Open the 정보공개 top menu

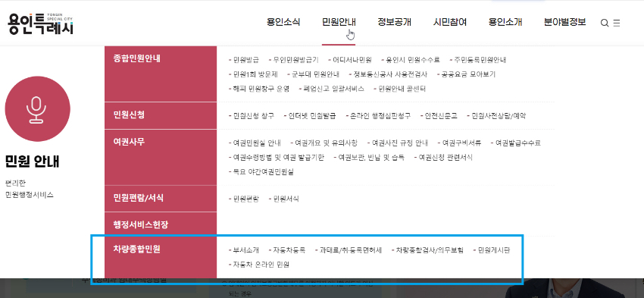pos(394,22)
